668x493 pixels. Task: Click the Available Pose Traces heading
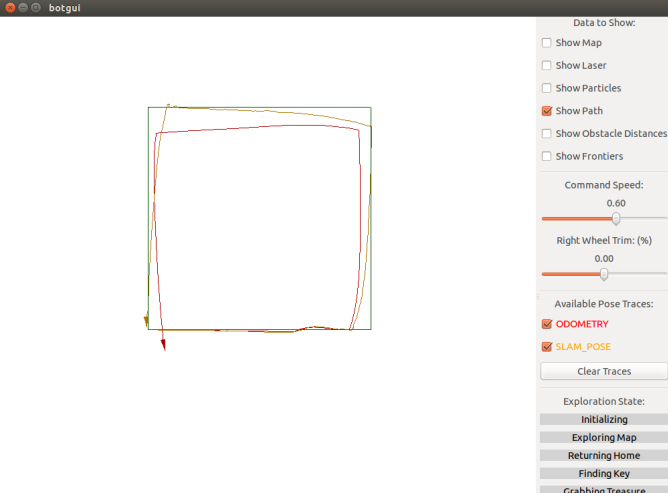click(x=604, y=304)
